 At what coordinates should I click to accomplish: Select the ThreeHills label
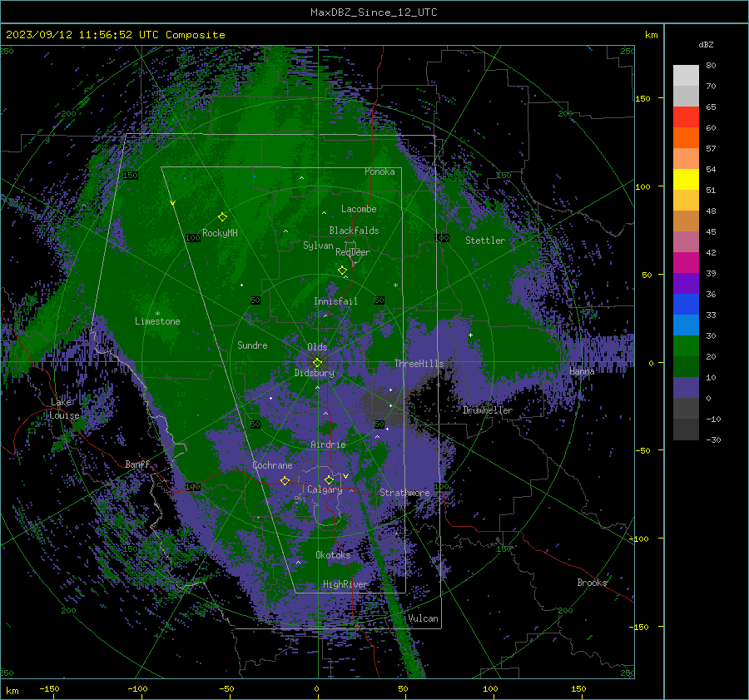click(419, 364)
